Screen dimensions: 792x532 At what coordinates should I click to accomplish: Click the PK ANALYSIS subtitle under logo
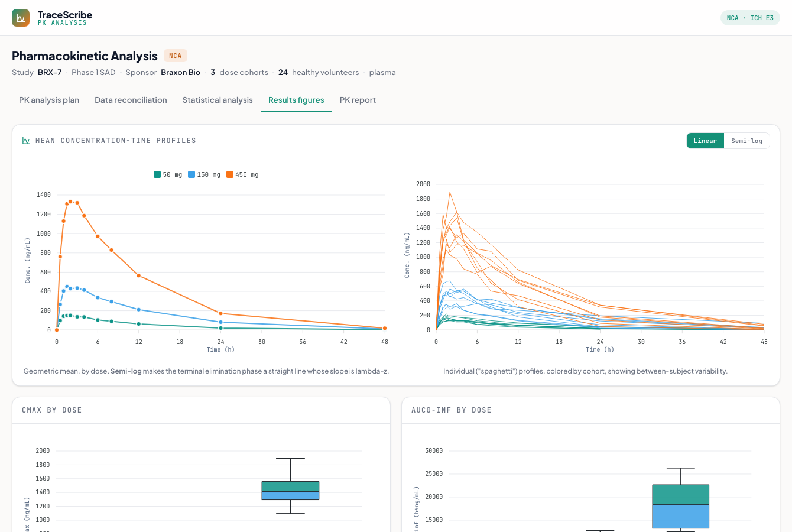62,23
